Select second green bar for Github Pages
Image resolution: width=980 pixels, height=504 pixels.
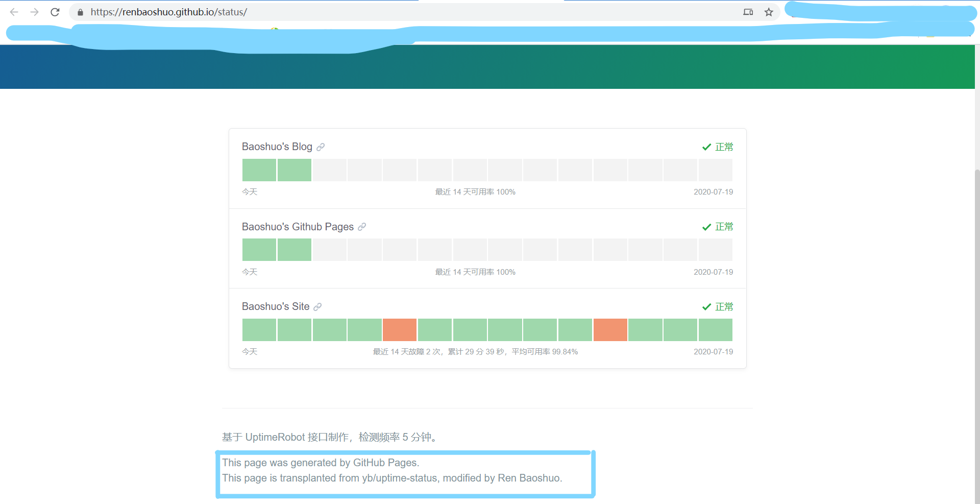[x=295, y=250]
